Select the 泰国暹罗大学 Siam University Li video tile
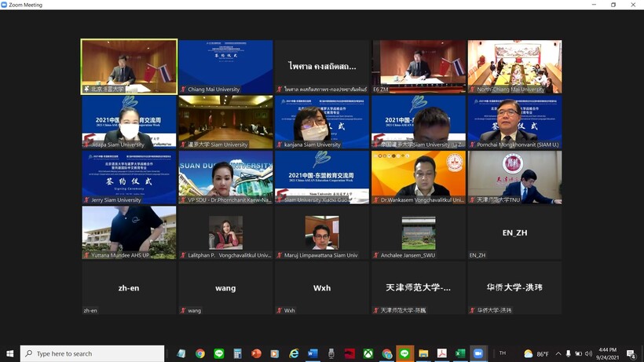 [419, 122]
